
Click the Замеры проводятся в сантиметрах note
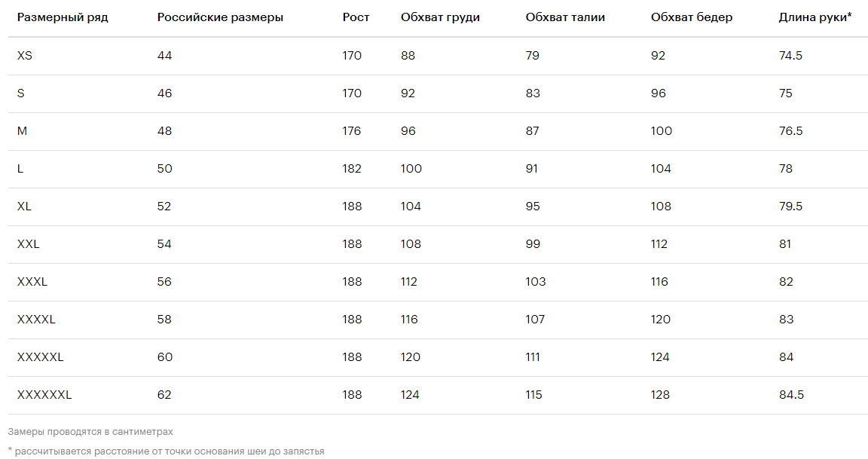click(x=90, y=432)
